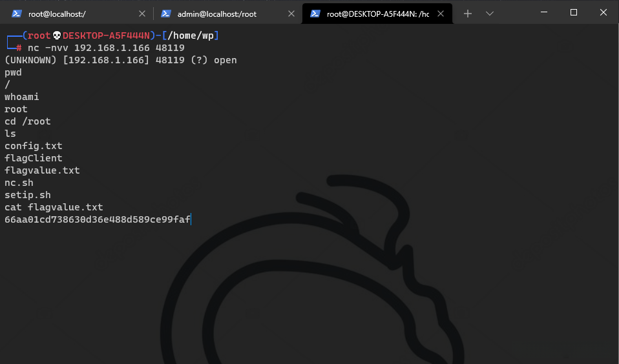Minimize the terminal window

click(x=544, y=12)
